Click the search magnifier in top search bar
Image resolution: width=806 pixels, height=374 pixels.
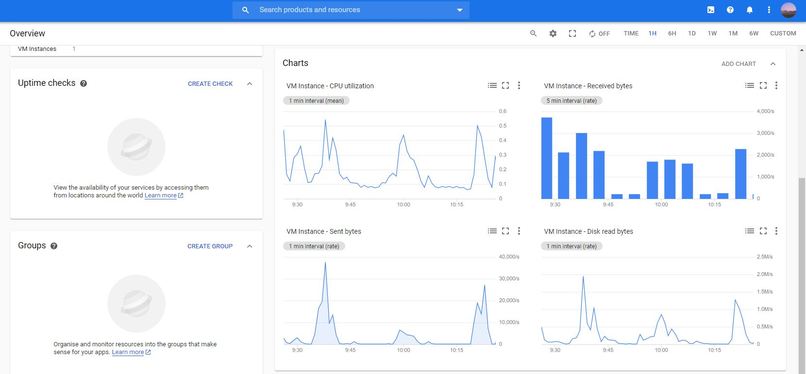pyautogui.click(x=246, y=10)
